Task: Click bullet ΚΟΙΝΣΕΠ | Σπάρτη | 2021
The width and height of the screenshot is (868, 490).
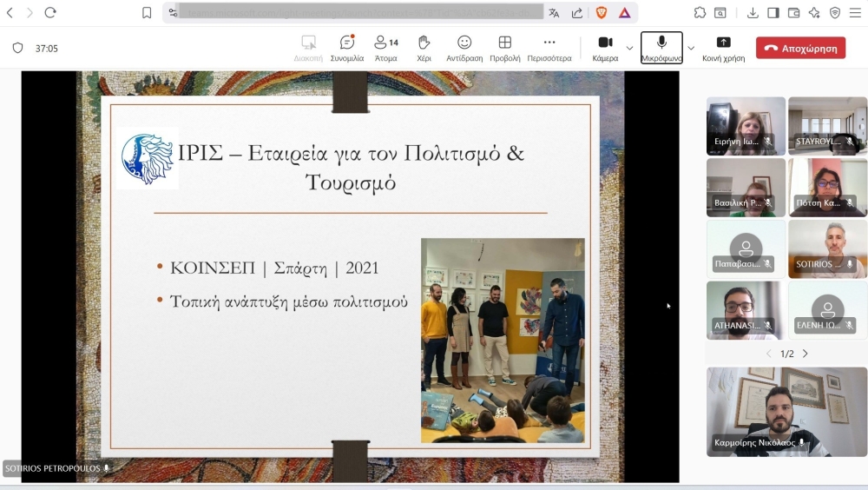Action: 274,268
